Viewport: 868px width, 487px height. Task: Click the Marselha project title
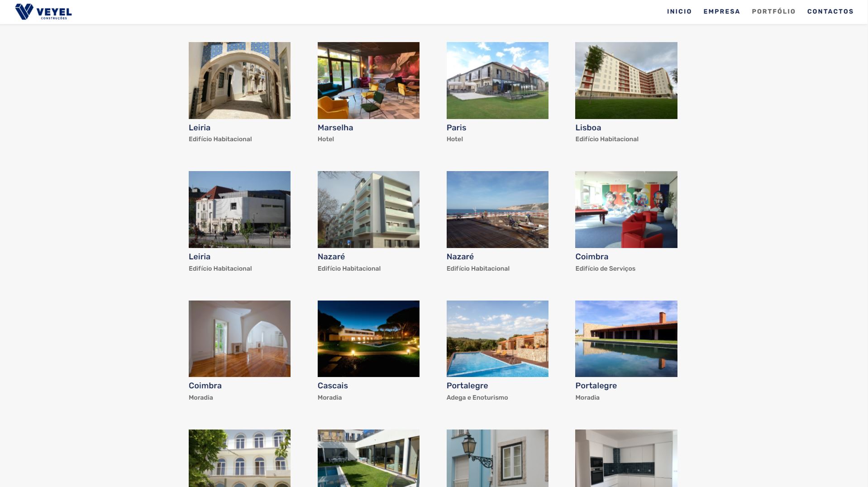(x=335, y=128)
